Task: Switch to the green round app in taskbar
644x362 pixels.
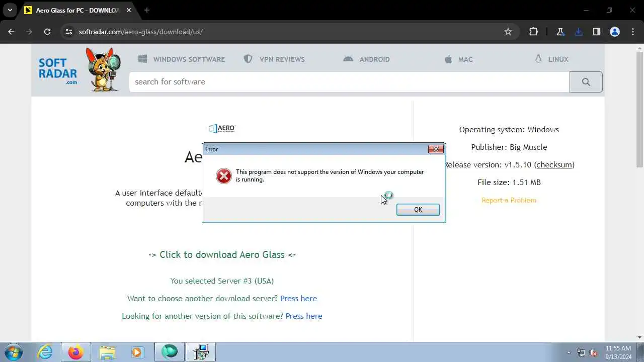Action: pyautogui.click(x=170, y=352)
